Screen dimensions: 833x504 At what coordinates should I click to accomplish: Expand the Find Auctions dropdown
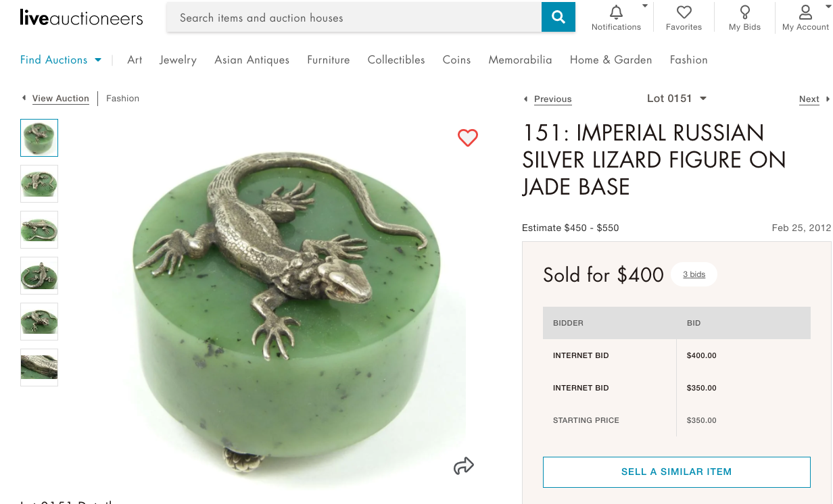pyautogui.click(x=61, y=60)
